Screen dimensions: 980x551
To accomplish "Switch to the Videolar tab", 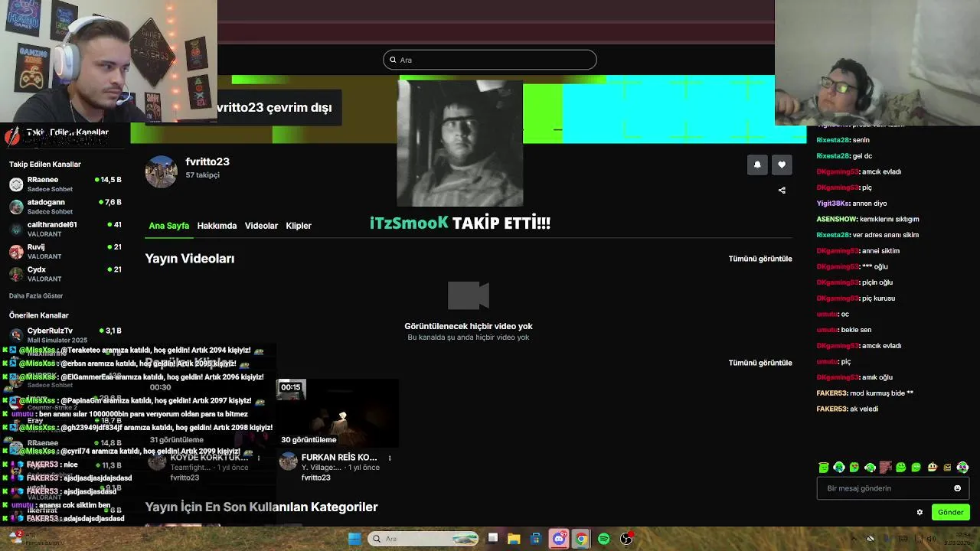I will click(261, 226).
